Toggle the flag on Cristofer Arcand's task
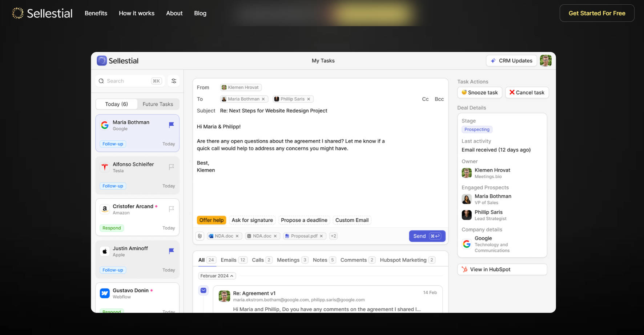Image resolution: width=644 pixels, height=335 pixels. coord(172,209)
